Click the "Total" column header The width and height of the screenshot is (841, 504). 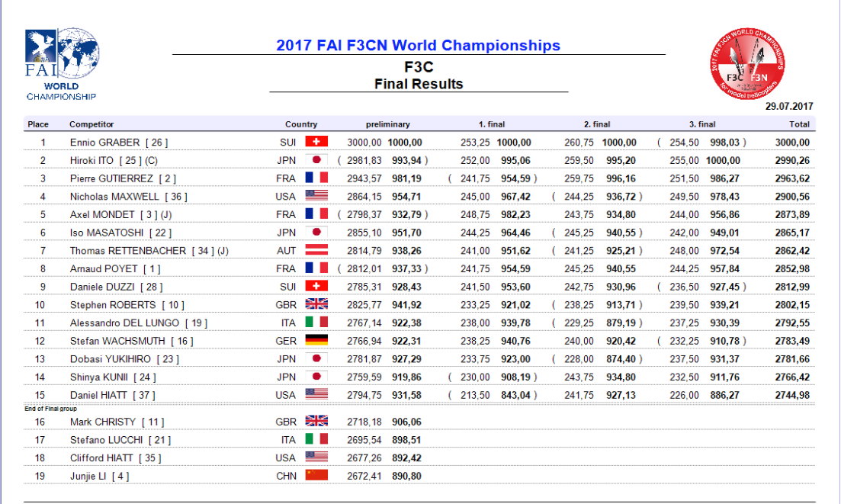pyautogui.click(x=799, y=124)
